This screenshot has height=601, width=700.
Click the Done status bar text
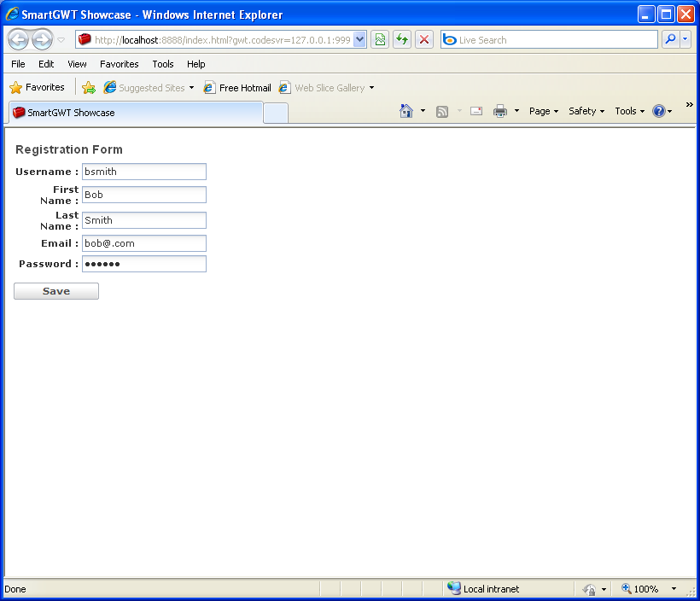click(15, 589)
